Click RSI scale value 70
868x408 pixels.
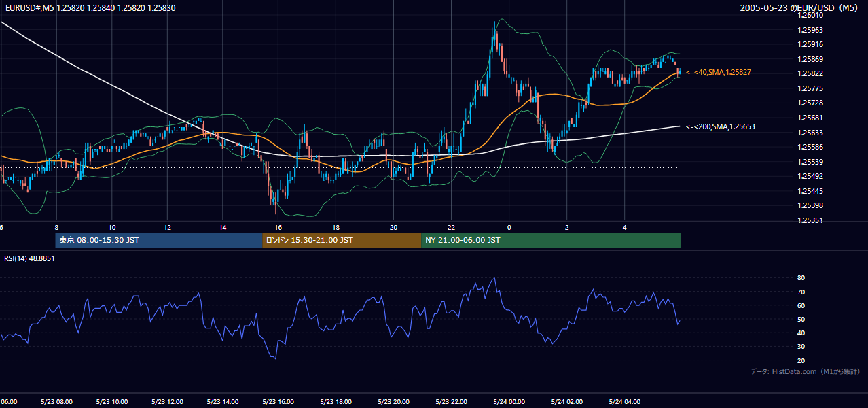click(x=801, y=292)
